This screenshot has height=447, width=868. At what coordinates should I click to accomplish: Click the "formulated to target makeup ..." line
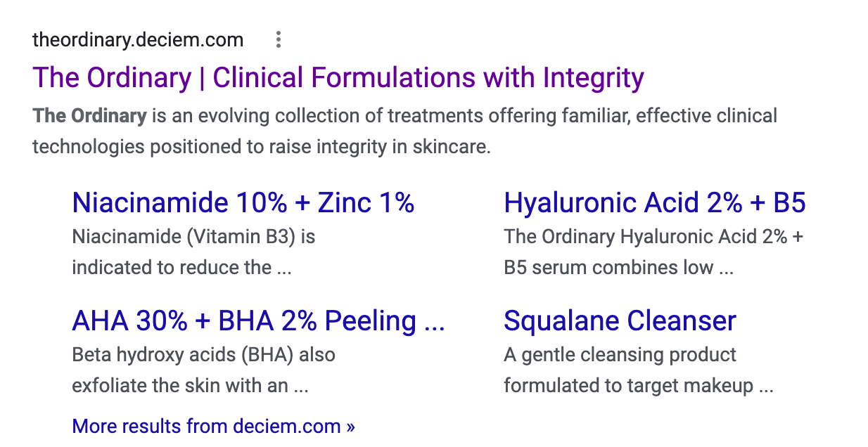639,386
